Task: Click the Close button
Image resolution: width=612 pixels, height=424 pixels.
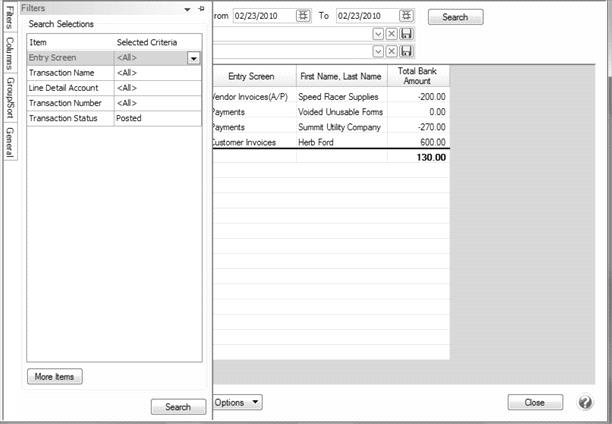Action: point(534,402)
